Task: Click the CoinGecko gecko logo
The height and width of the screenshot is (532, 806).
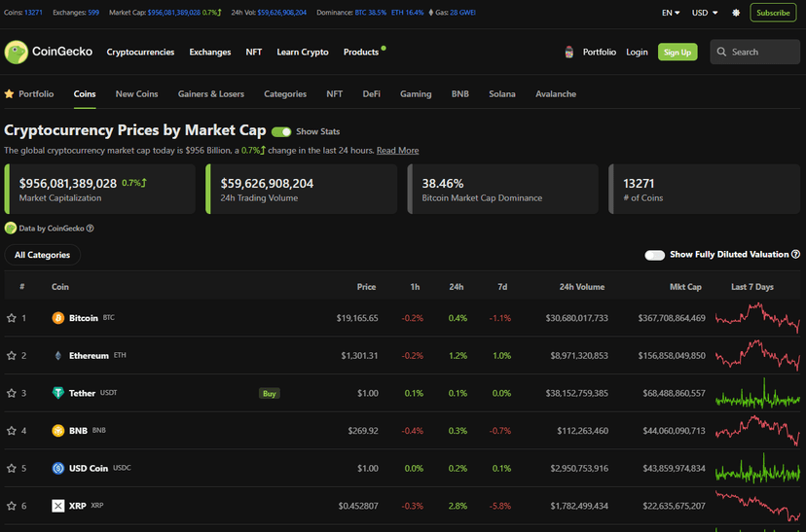Action: pyautogui.click(x=16, y=52)
